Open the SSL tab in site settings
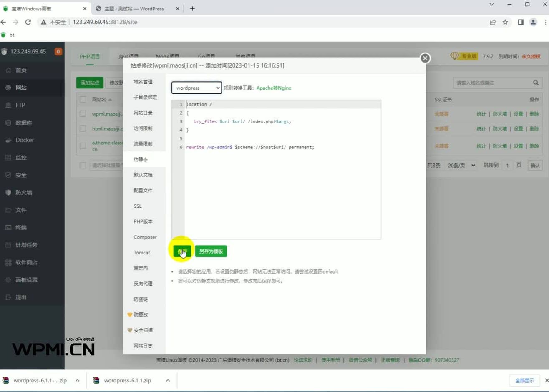The width and height of the screenshot is (549, 392). [x=138, y=206]
